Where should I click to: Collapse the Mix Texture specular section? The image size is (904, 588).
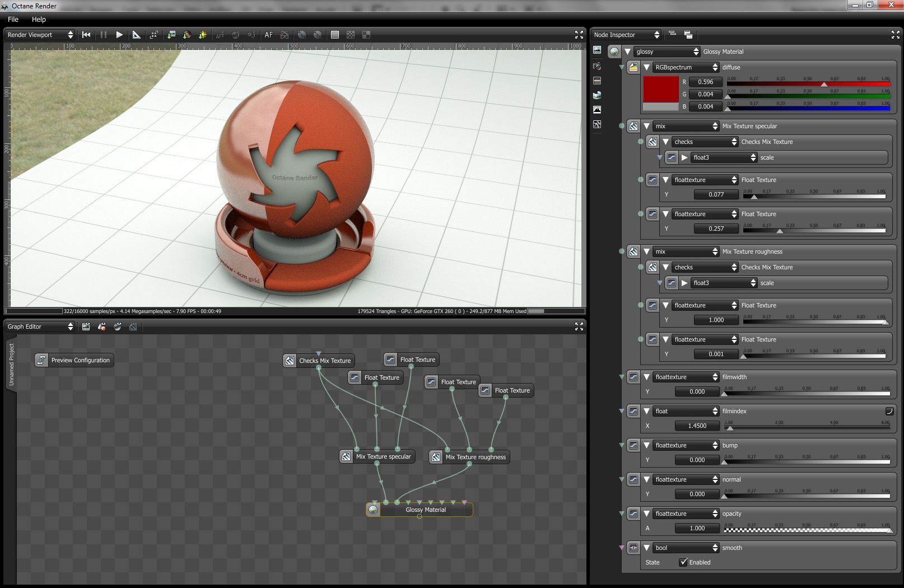pos(646,126)
